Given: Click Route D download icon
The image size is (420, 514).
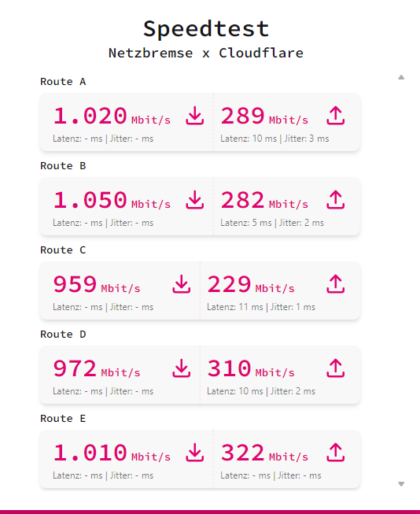Looking at the screenshot, I should [182, 368].
